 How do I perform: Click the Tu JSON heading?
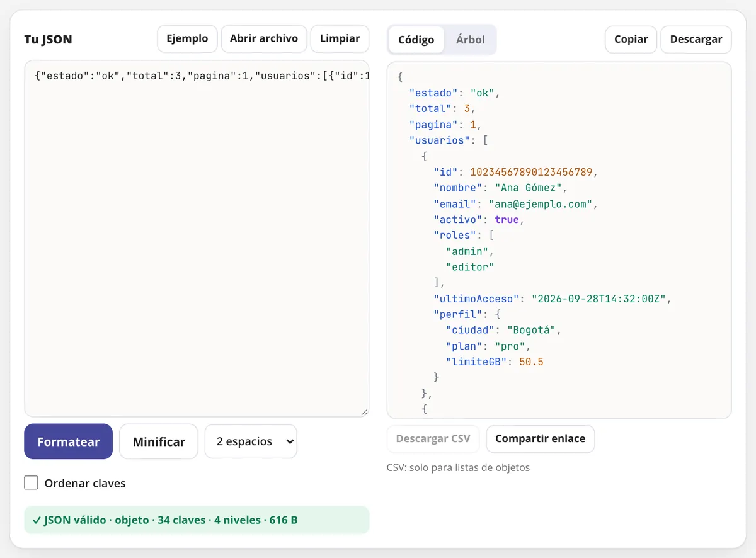pos(49,39)
